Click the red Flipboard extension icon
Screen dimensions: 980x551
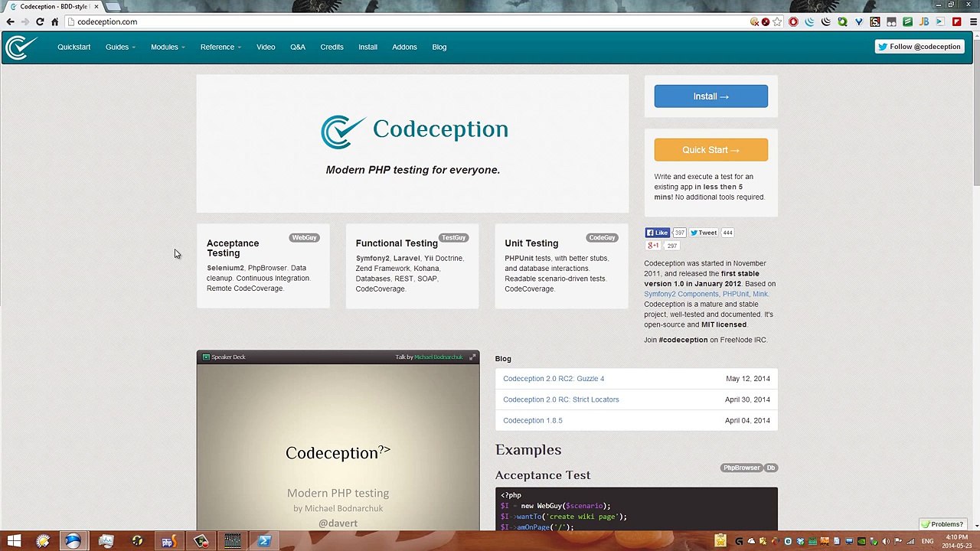[x=956, y=22]
